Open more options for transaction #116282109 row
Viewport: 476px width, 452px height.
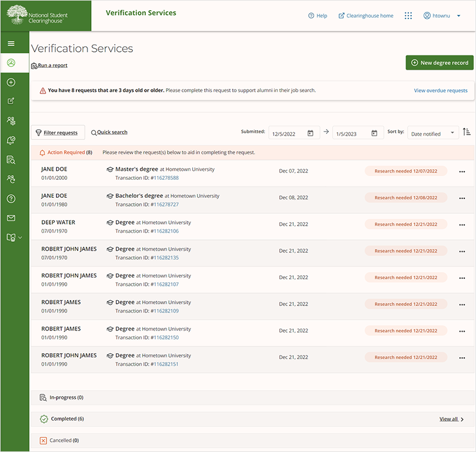[x=462, y=305]
